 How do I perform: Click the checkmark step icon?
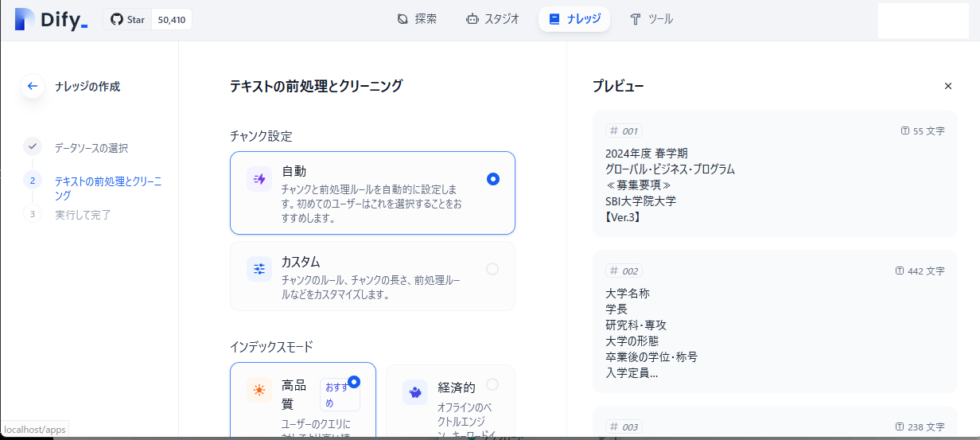(x=33, y=147)
